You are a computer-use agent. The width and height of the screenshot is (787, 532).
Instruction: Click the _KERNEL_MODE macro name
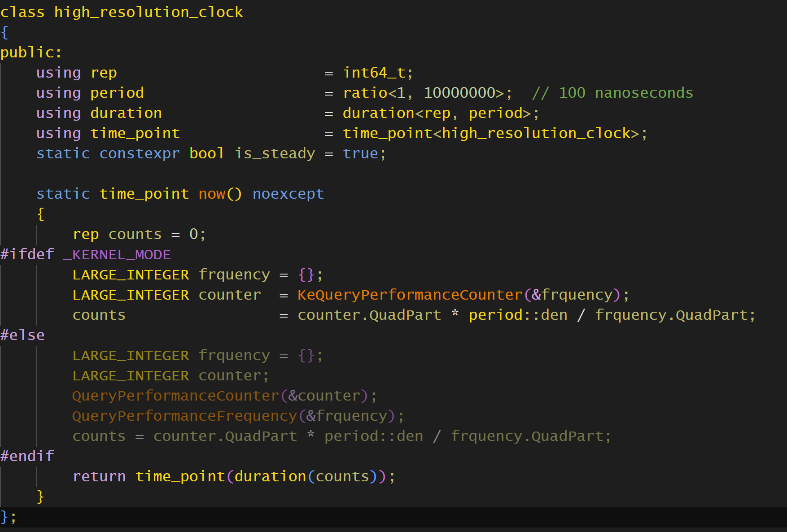(117, 254)
